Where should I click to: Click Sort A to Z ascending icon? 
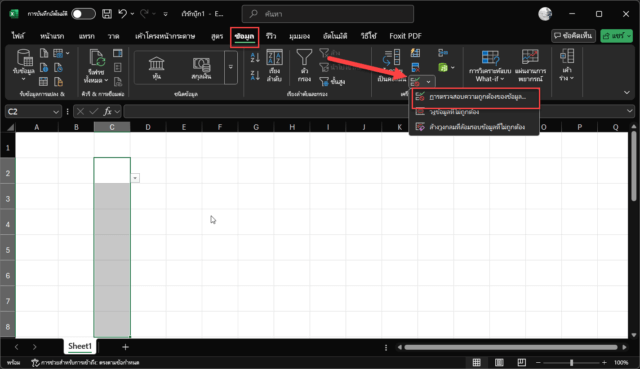tap(255, 58)
